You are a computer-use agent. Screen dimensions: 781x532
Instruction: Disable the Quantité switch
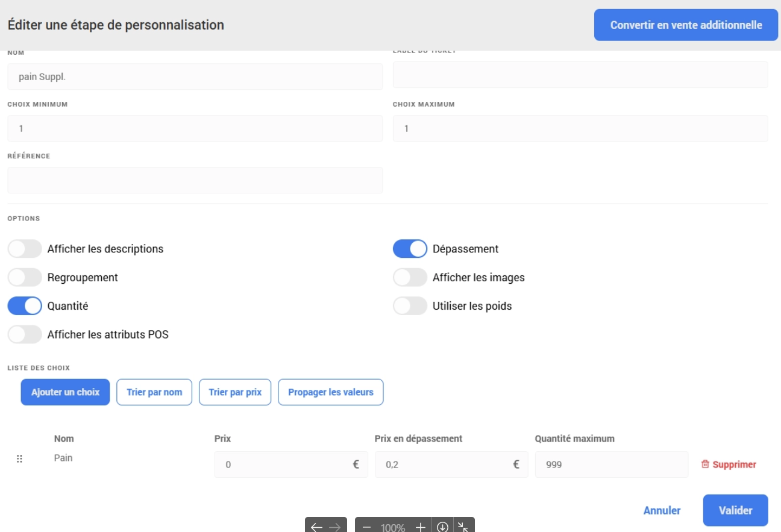[x=25, y=306]
